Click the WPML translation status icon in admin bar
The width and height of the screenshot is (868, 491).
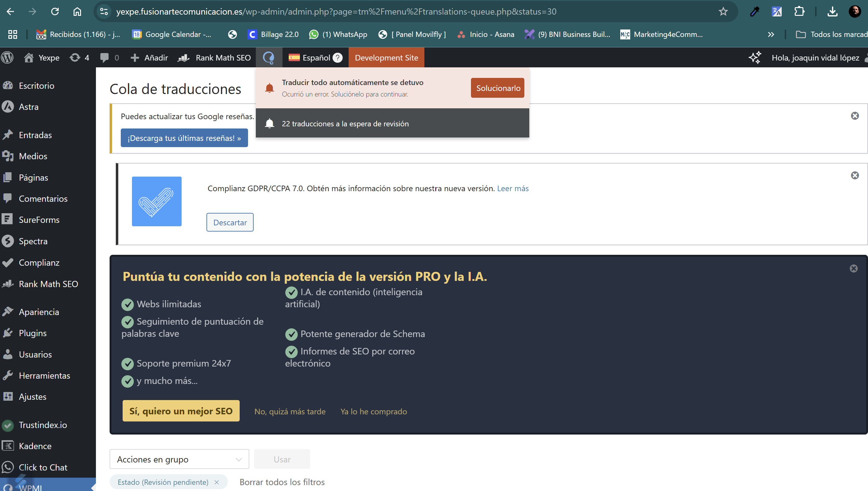pyautogui.click(x=269, y=58)
